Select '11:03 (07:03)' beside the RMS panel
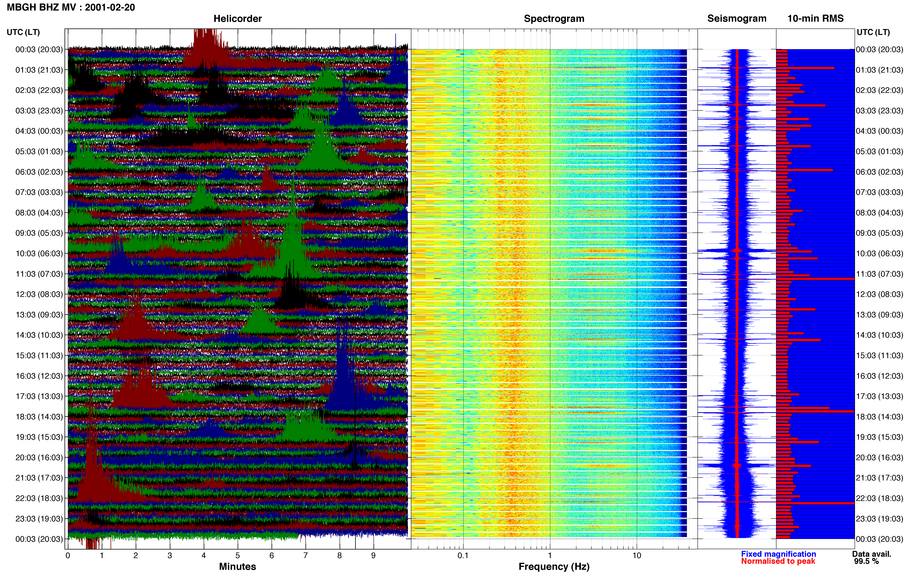 tap(879, 274)
